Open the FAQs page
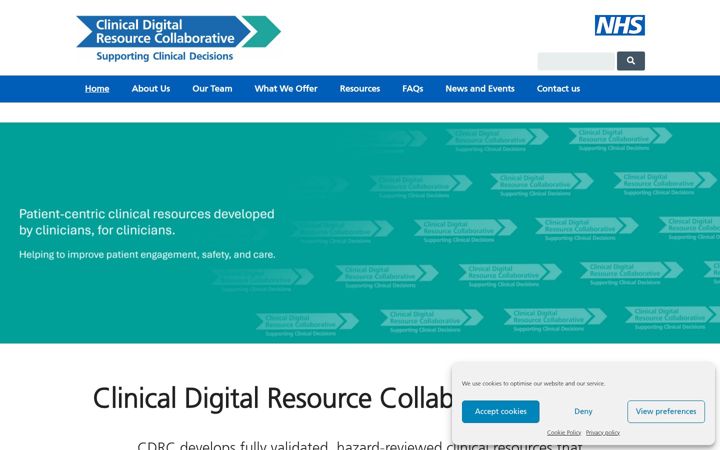 [x=412, y=89]
